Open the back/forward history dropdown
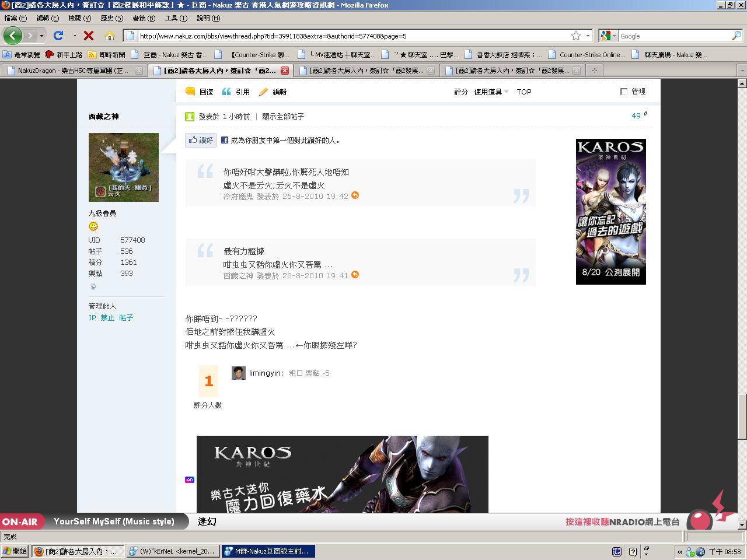The width and height of the screenshot is (747, 560). tap(41, 36)
